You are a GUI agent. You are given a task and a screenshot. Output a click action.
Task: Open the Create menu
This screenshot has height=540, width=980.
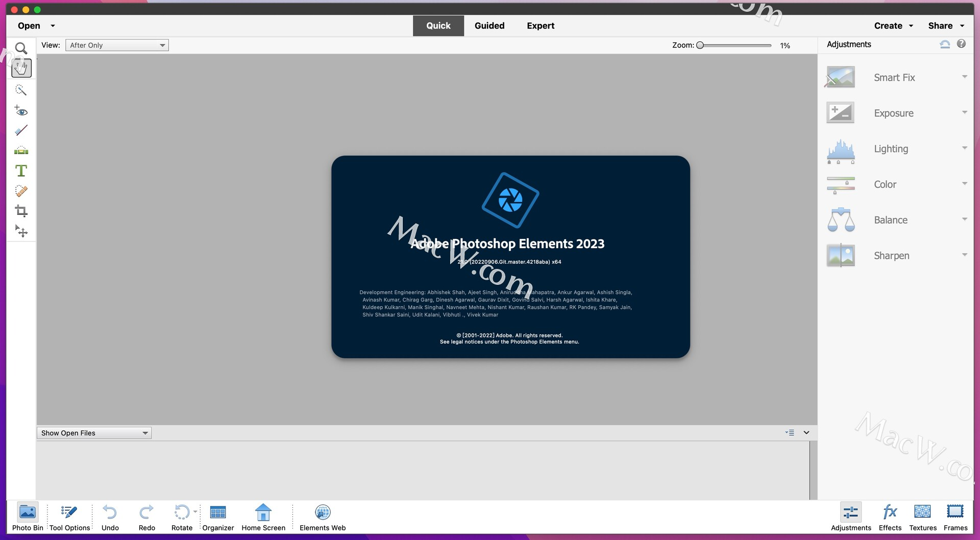[x=893, y=26]
